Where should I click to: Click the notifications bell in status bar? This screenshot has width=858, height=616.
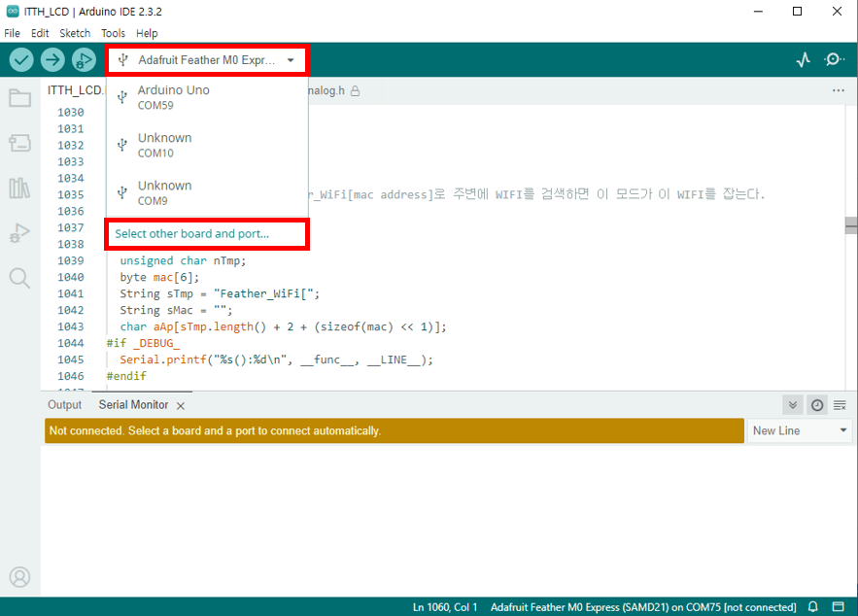point(813,606)
